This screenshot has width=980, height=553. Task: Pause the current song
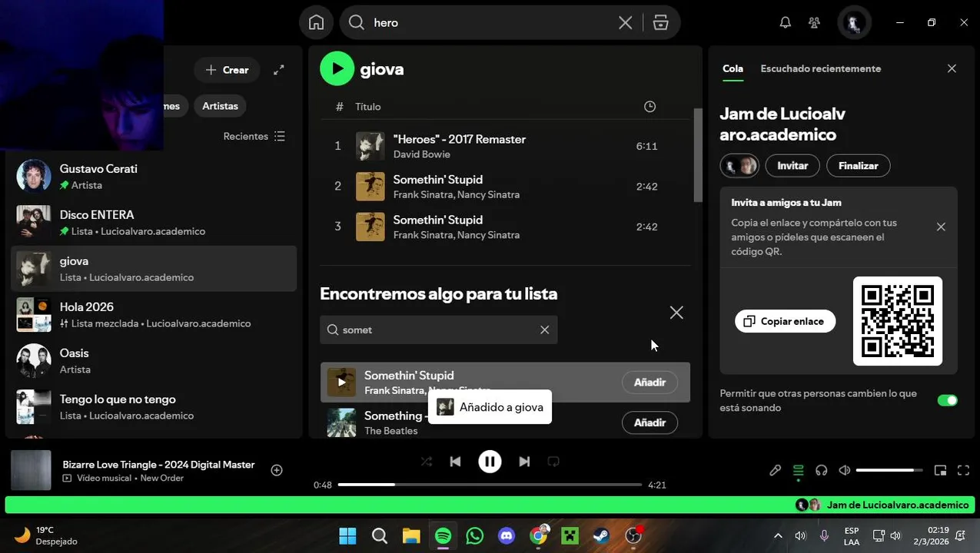click(x=490, y=462)
